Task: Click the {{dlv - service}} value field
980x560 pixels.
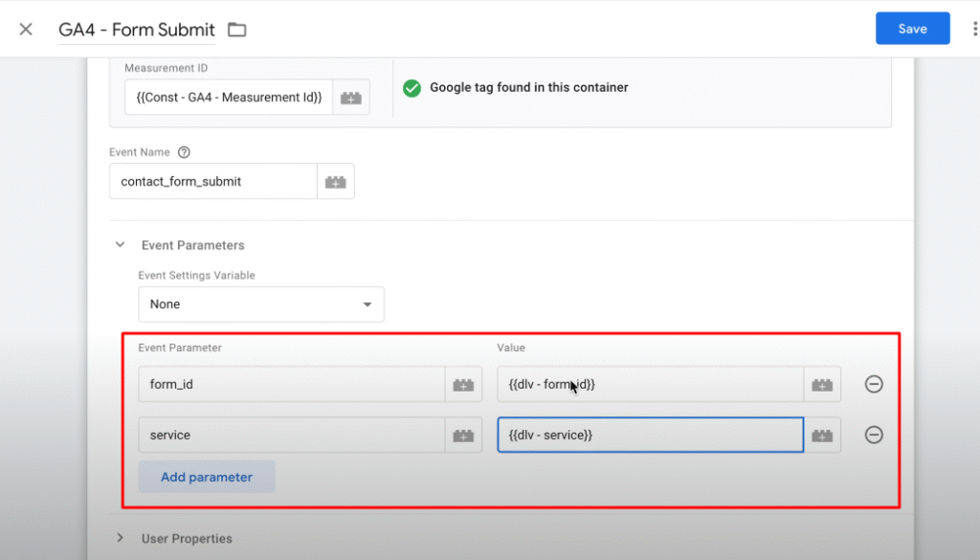Action: coord(649,436)
